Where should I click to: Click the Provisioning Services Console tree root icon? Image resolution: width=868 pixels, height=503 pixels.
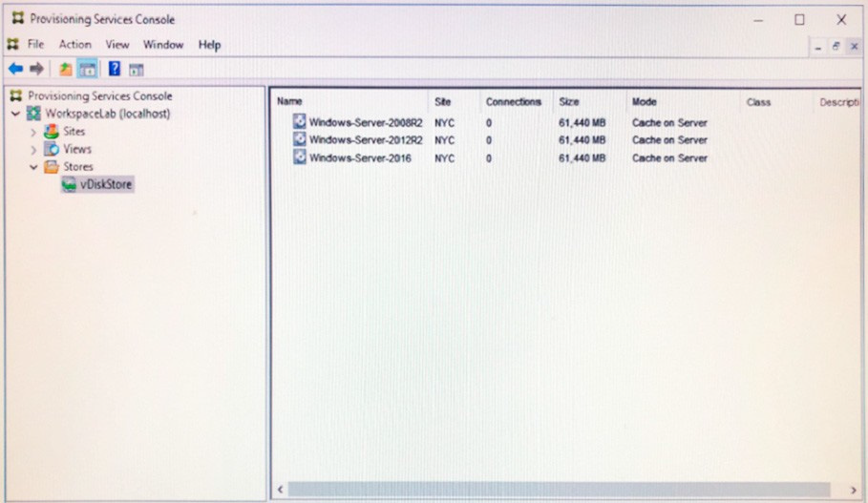click(16, 95)
